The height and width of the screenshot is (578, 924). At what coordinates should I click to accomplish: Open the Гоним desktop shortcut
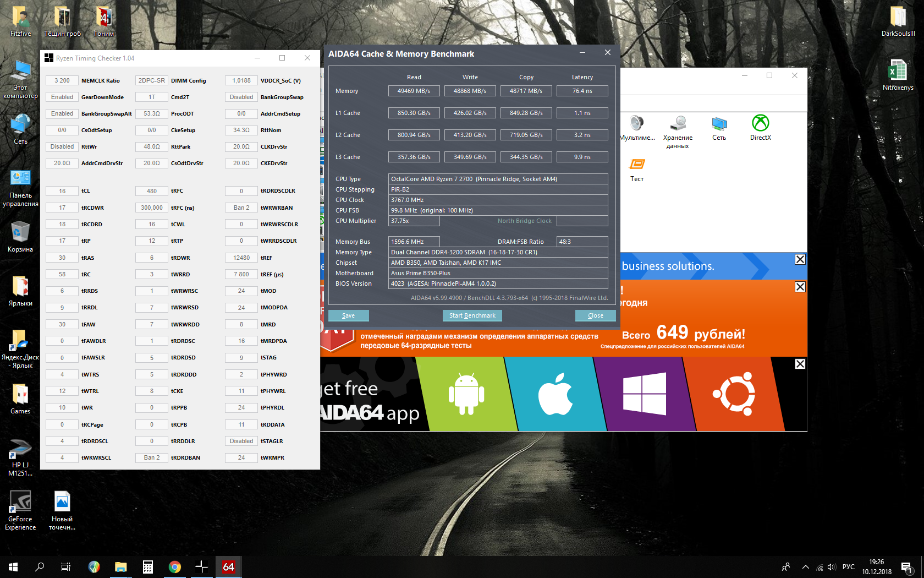pos(103,21)
